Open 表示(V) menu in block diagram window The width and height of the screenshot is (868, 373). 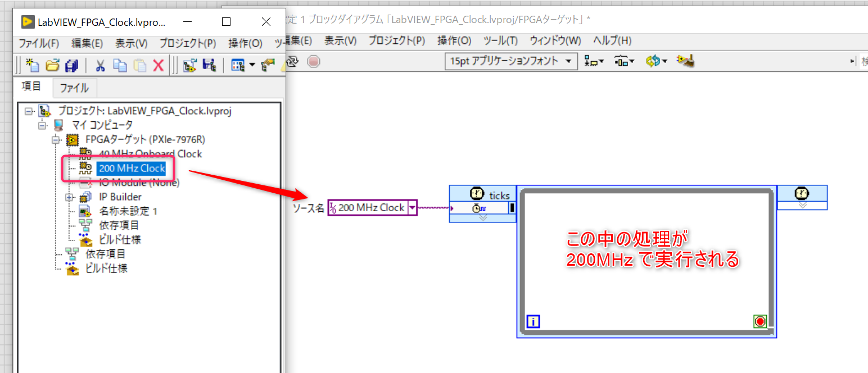click(341, 40)
